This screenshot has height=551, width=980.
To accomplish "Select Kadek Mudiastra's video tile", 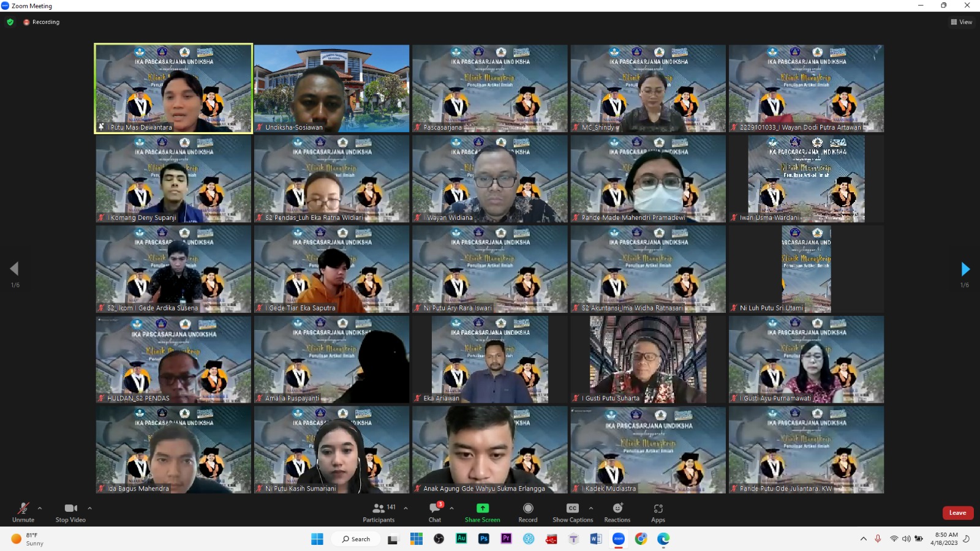I will (x=648, y=449).
